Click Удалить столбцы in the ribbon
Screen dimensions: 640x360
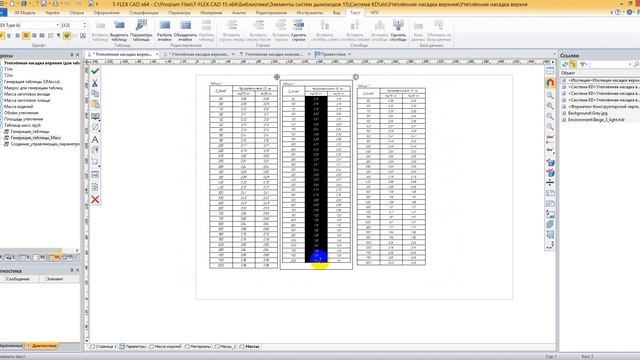[398, 31]
